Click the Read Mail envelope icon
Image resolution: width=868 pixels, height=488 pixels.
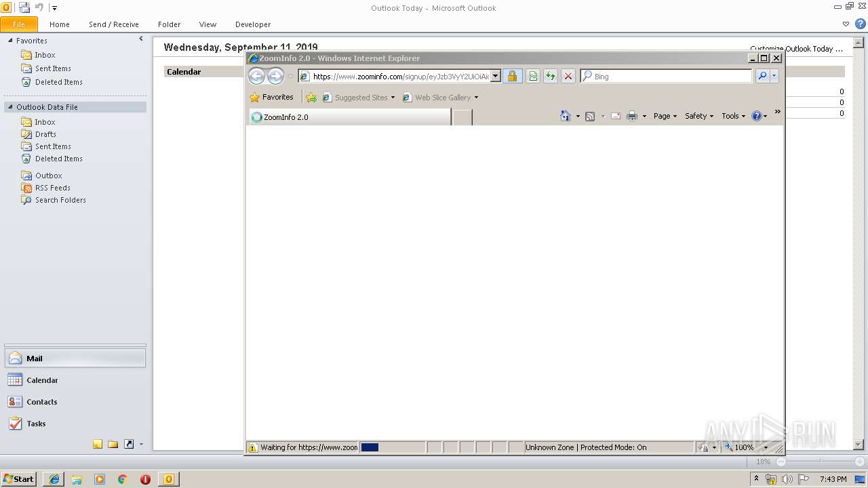point(616,117)
